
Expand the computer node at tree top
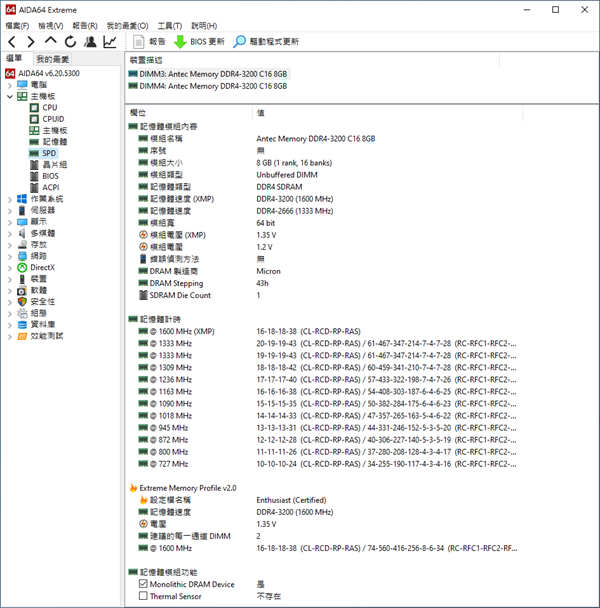click(10, 85)
